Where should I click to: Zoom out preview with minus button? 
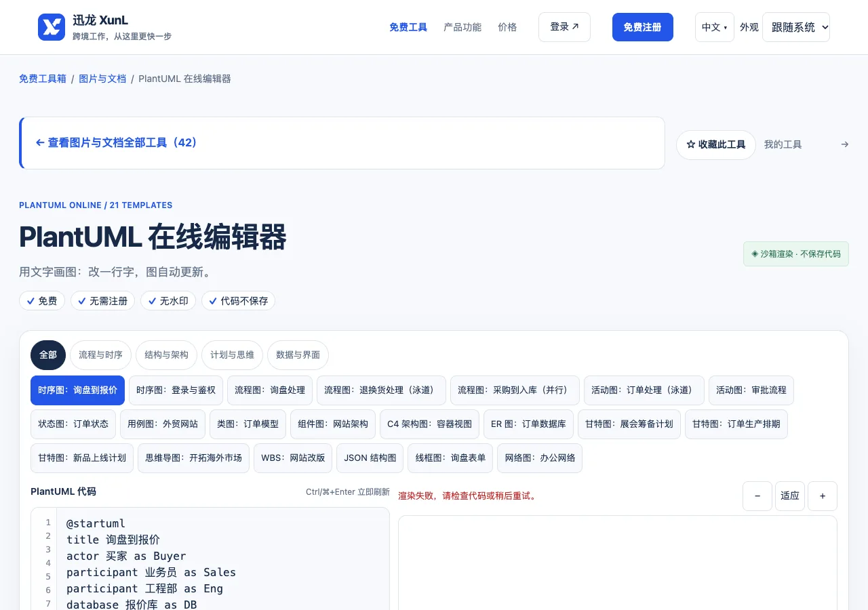[757, 496]
